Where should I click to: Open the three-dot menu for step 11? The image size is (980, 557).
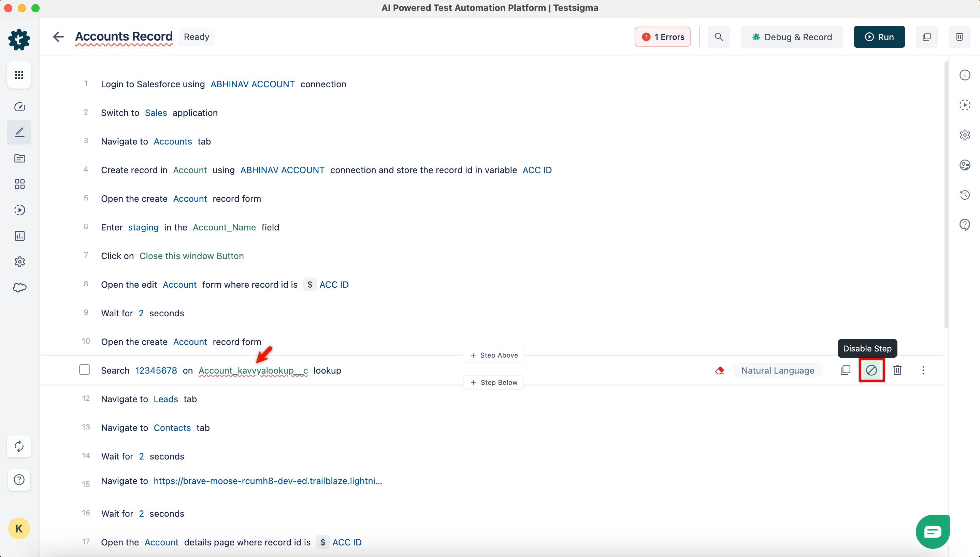click(923, 370)
